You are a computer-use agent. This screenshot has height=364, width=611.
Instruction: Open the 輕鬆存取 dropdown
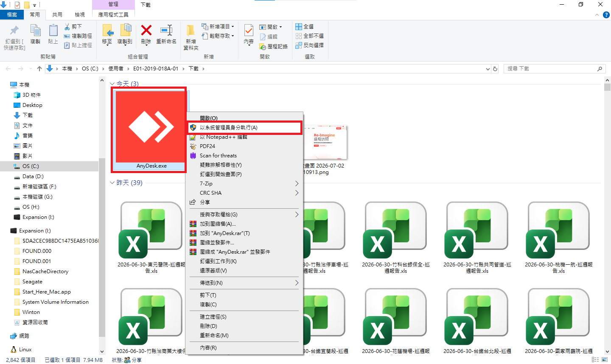(x=218, y=36)
